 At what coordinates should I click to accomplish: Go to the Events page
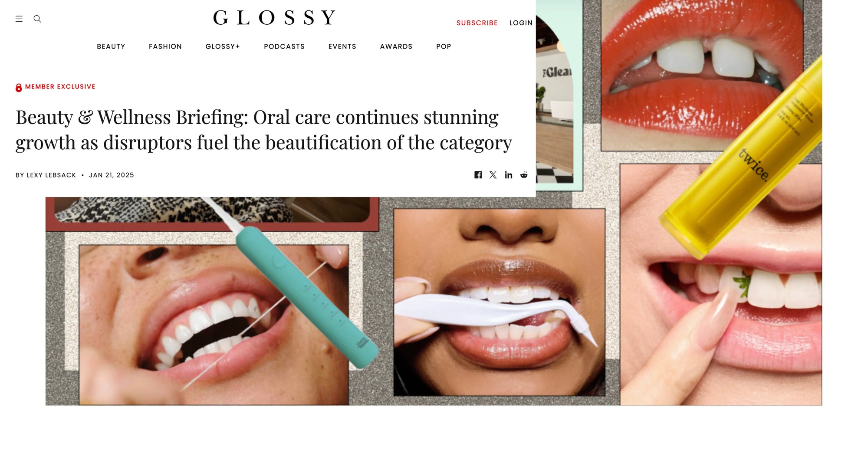[342, 46]
